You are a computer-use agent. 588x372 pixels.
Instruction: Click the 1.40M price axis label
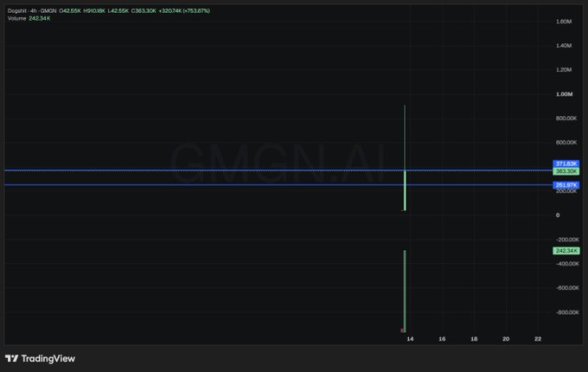click(x=564, y=46)
